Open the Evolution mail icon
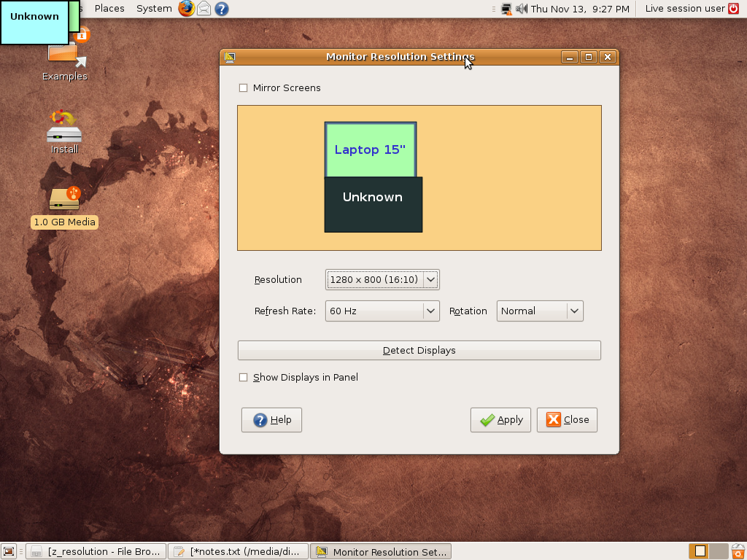 point(204,9)
